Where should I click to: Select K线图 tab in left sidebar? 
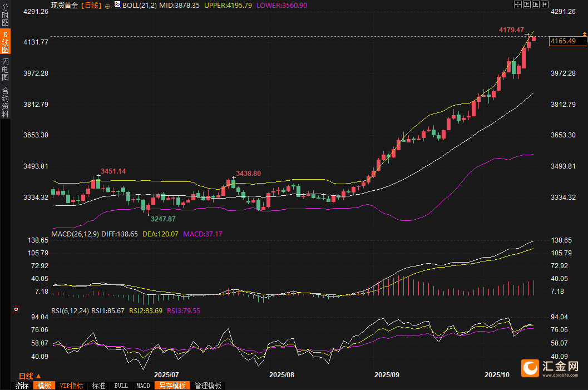coord(5,42)
